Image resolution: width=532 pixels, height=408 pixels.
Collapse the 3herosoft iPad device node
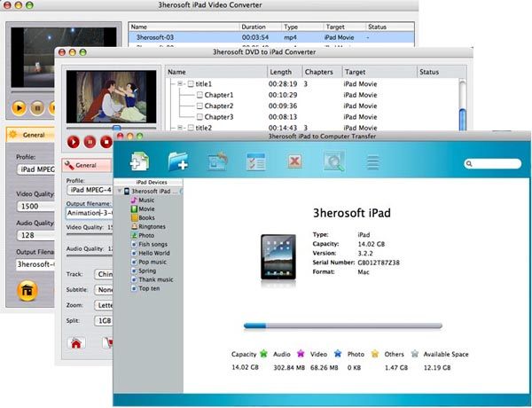(x=120, y=191)
